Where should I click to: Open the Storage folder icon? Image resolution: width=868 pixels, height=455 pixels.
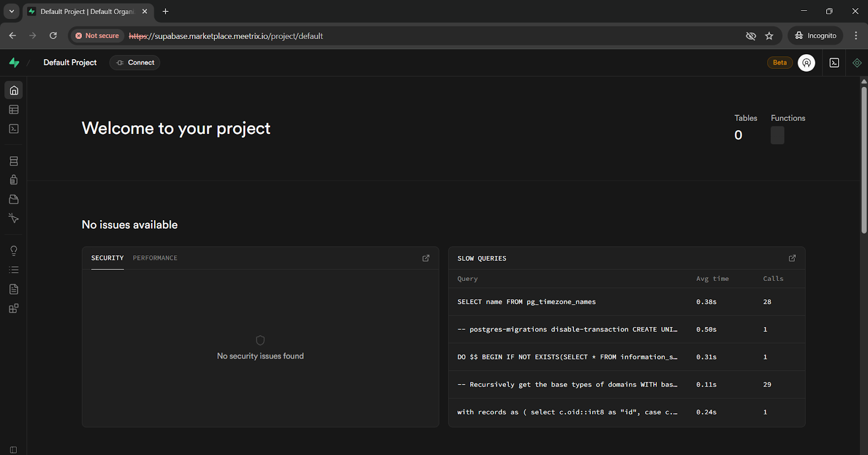click(x=14, y=199)
